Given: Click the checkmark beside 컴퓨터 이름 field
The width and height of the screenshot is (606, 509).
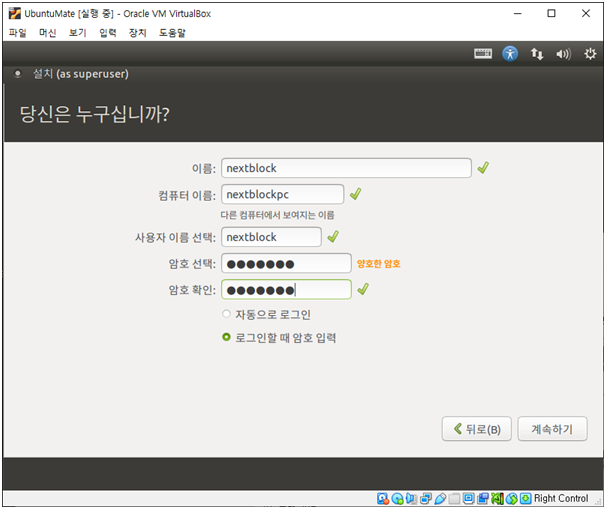Looking at the screenshot, I should (x=355, y=194).
